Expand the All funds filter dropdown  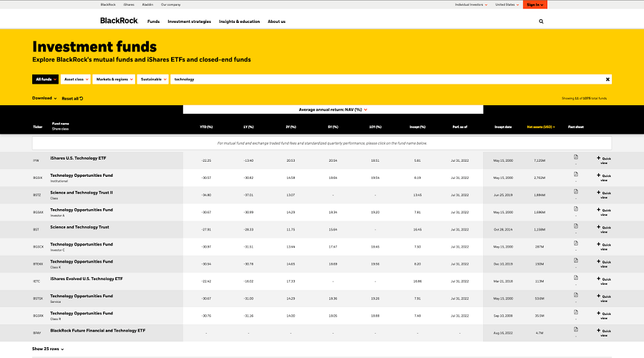click(45, 79)
